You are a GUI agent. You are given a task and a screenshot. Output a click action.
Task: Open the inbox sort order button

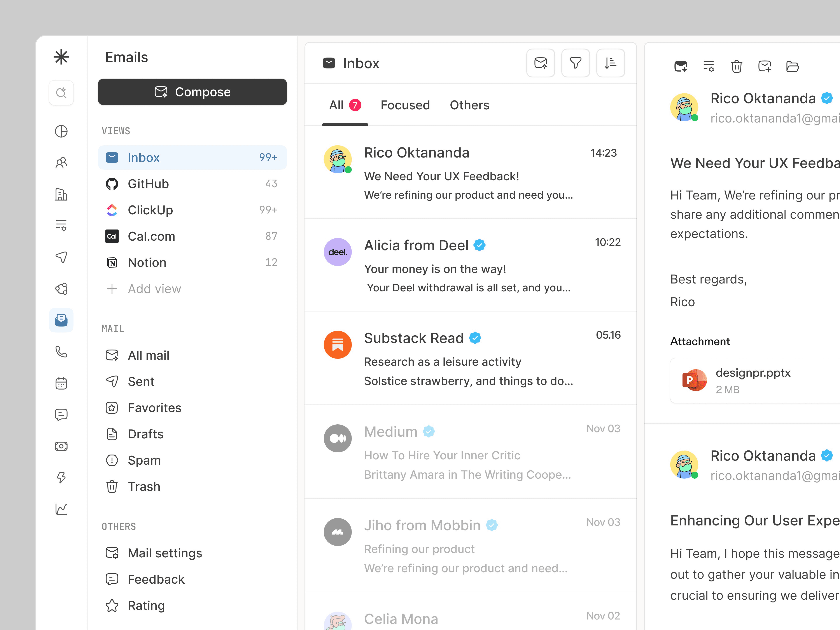[x=611, y=63]
